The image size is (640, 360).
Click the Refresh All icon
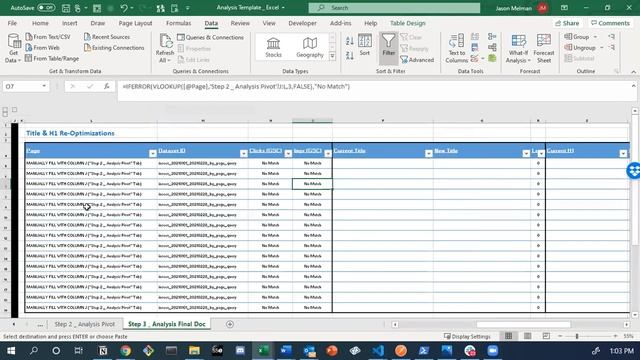pos(165,48)
